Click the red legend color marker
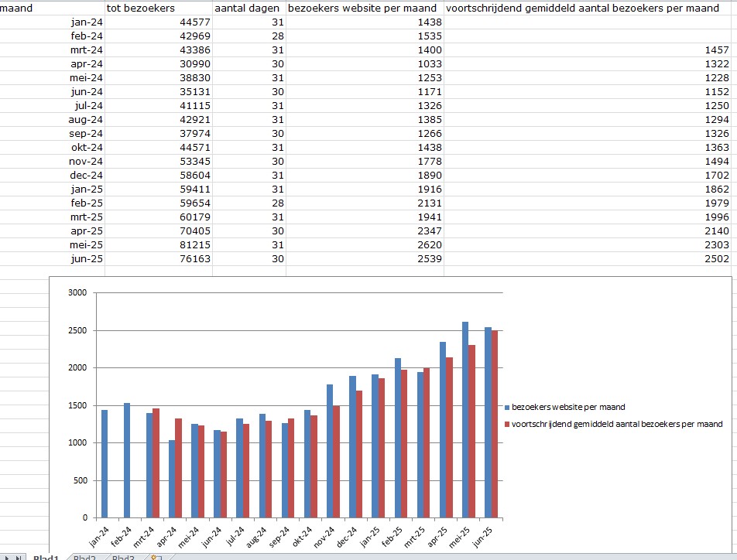This screenshot has height=560, width=737. (507, 424)
